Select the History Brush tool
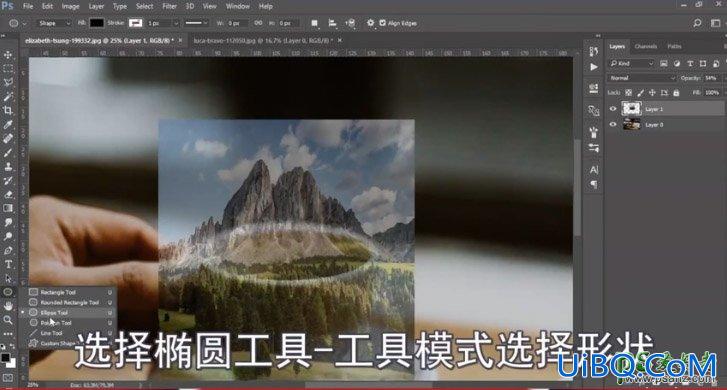 coord(8,180)
